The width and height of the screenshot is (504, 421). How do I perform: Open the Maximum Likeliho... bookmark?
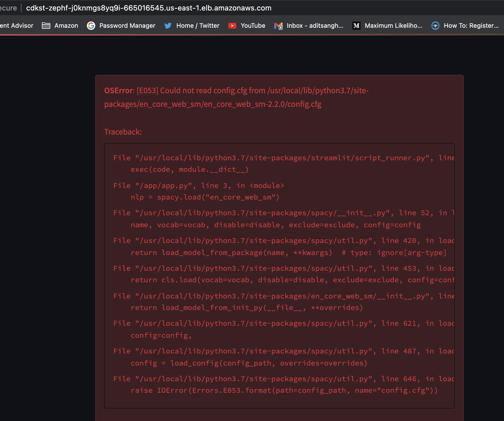coord(393,26)
